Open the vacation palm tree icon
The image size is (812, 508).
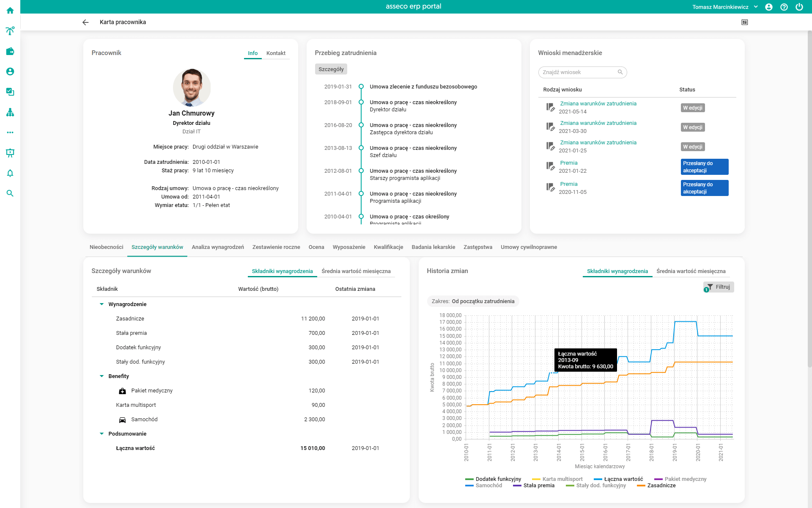[x=10, y=31]
